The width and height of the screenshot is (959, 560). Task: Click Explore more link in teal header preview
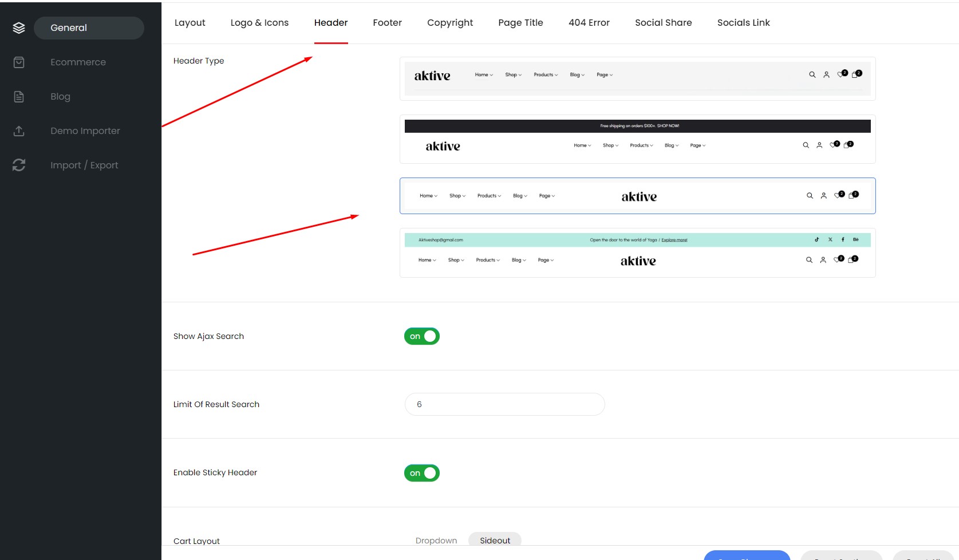(674, 240)
